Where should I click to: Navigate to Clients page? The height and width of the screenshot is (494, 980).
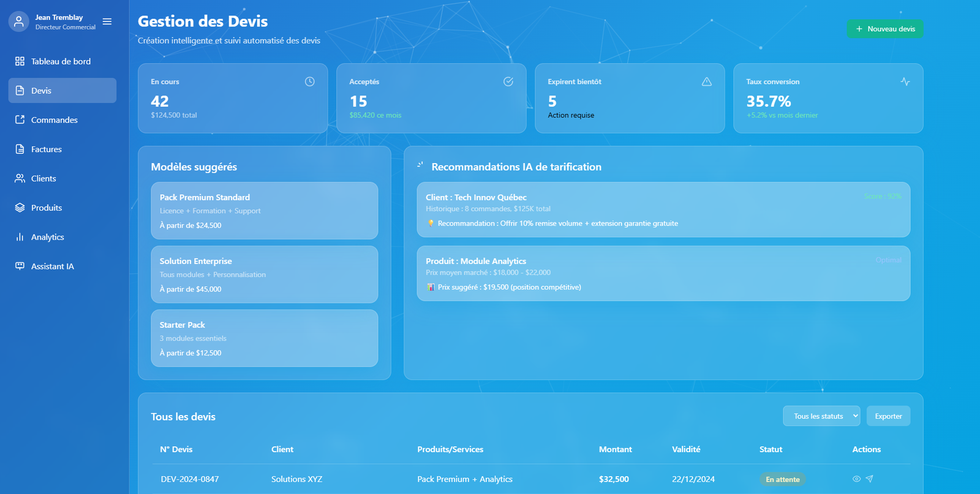point(43,178)
